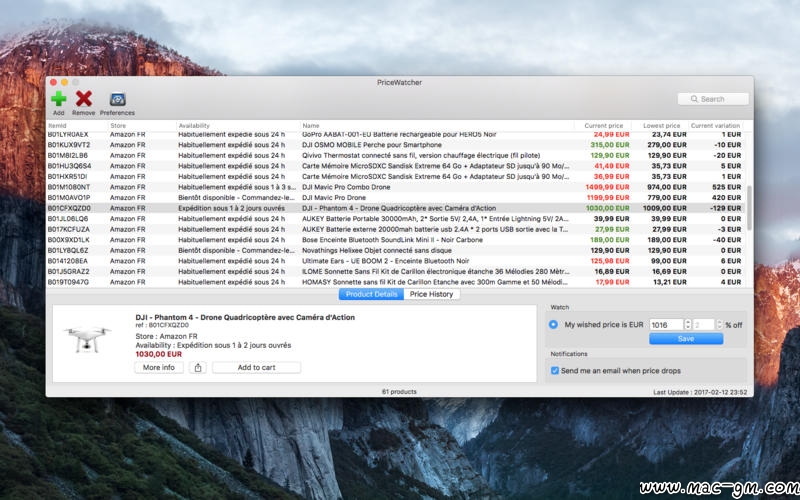Click the wished price stepper arrows
Image resolution: width=800 pixels, height=500 pixels.
point(688,324)
